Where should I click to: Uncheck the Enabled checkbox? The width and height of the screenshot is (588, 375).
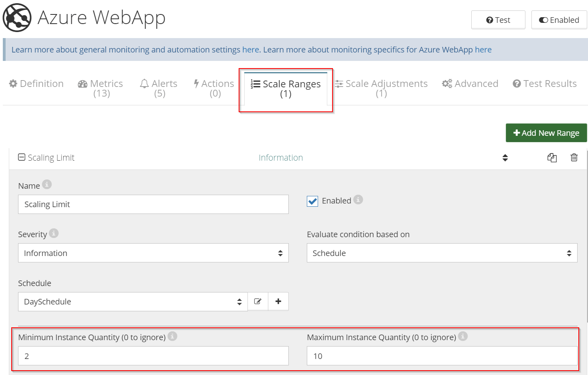312,201
